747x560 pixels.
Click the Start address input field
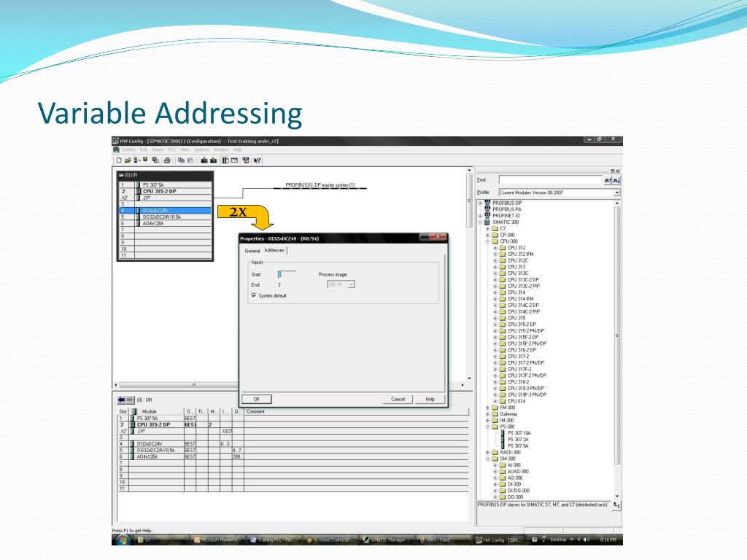click(286, 274)
